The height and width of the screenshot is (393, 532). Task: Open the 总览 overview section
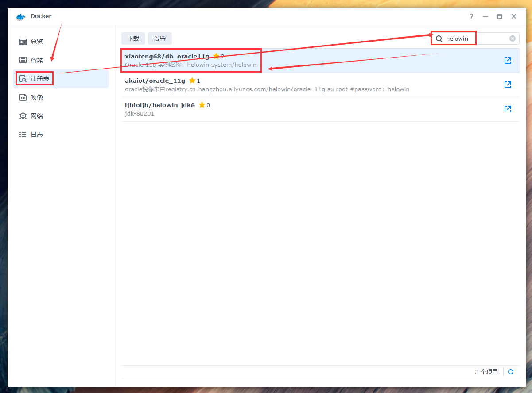(36, 42)
